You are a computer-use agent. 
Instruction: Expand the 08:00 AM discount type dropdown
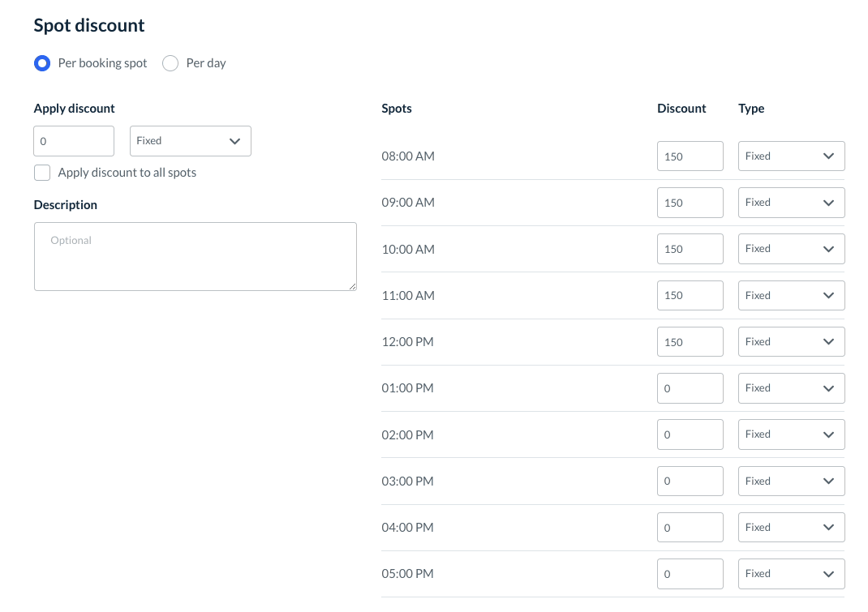[x=791, y=156]
